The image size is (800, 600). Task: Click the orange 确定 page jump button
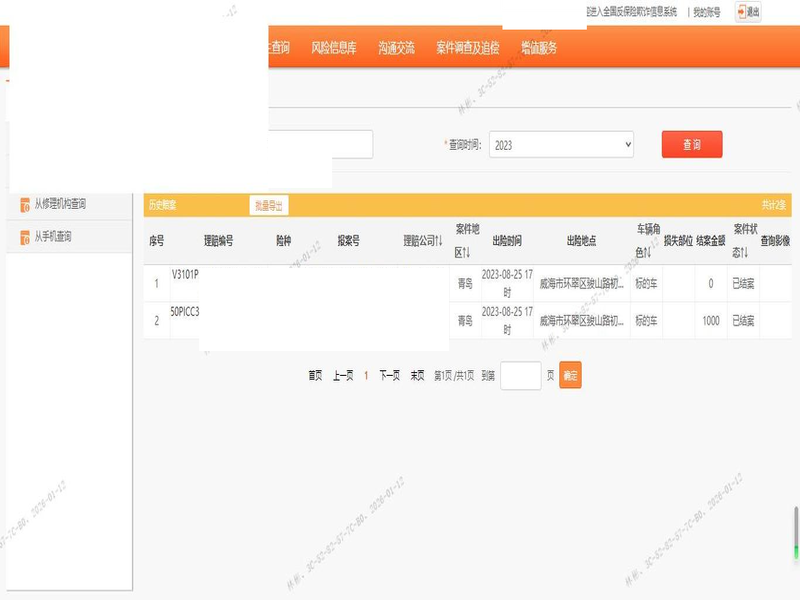[x=570, y=376]
